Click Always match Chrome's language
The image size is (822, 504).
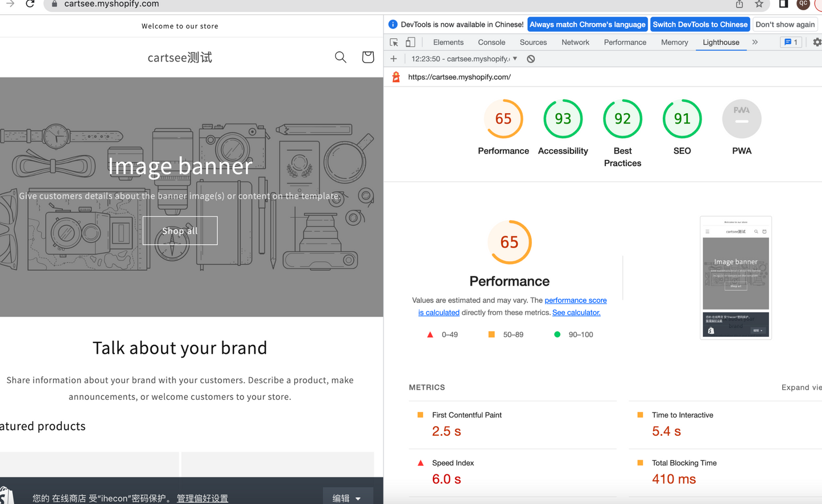click(587, 24)
